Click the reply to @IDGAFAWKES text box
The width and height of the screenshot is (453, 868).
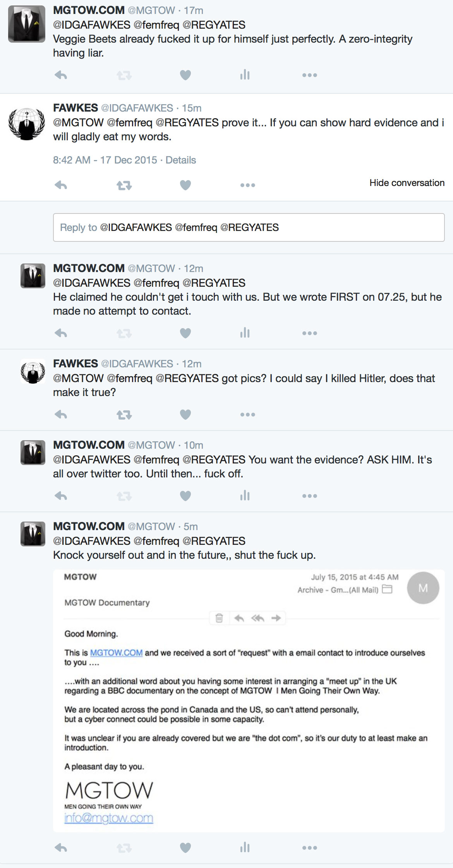point(249,227)
